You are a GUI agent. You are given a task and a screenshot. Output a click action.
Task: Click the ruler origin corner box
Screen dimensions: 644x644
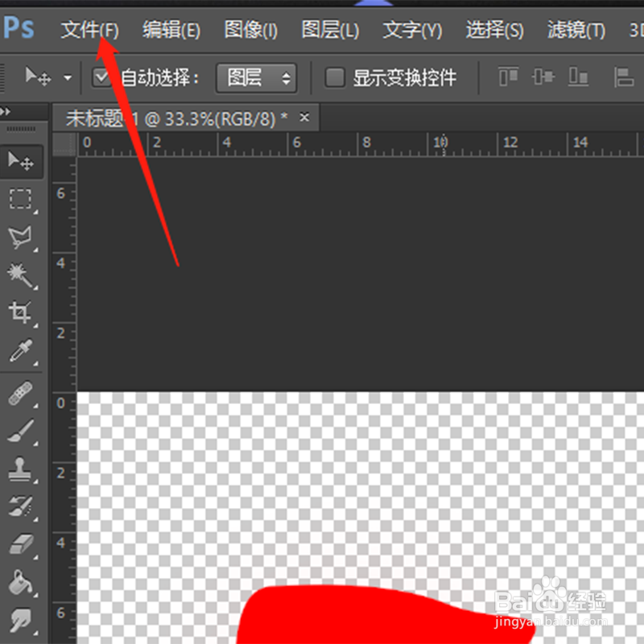(x=64, y=144)
